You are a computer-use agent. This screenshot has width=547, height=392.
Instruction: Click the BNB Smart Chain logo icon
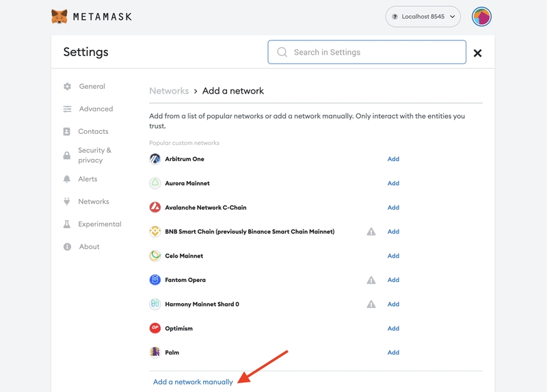pos(155,232)
